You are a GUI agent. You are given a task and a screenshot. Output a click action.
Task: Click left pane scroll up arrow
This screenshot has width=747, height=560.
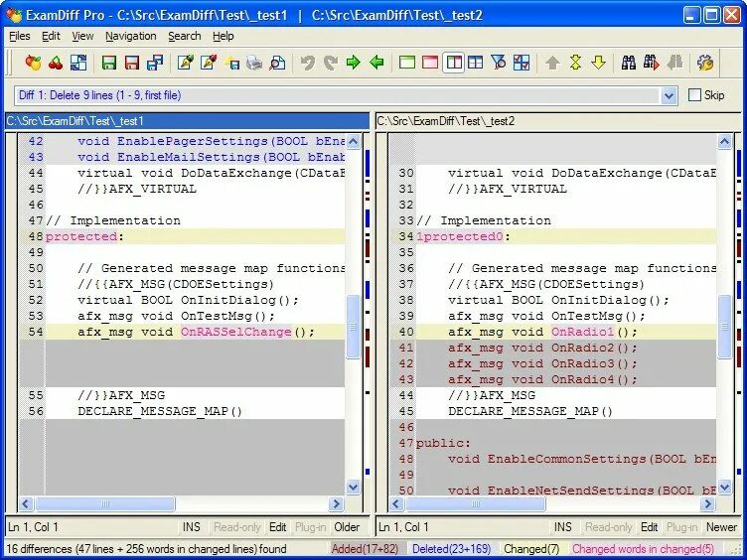click(x=353, y=141)
